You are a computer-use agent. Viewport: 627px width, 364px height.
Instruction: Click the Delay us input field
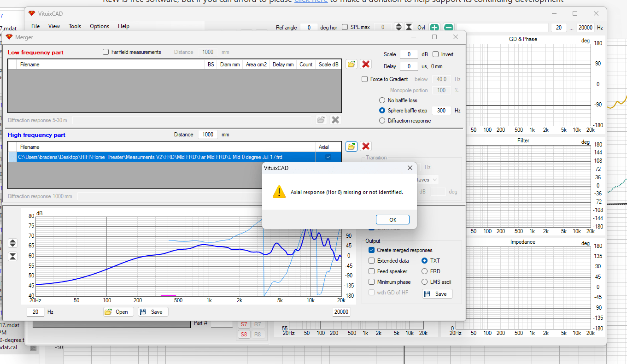coord(409,66)
